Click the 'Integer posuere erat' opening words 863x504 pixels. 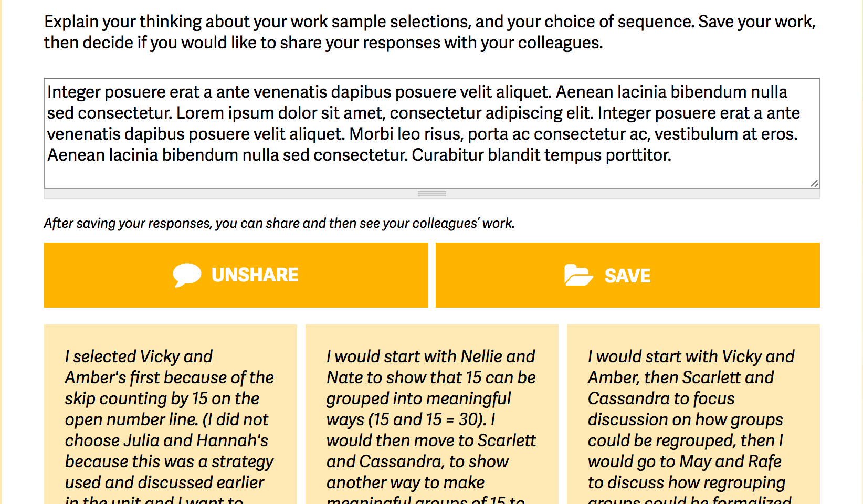click(x=123, y=92)
